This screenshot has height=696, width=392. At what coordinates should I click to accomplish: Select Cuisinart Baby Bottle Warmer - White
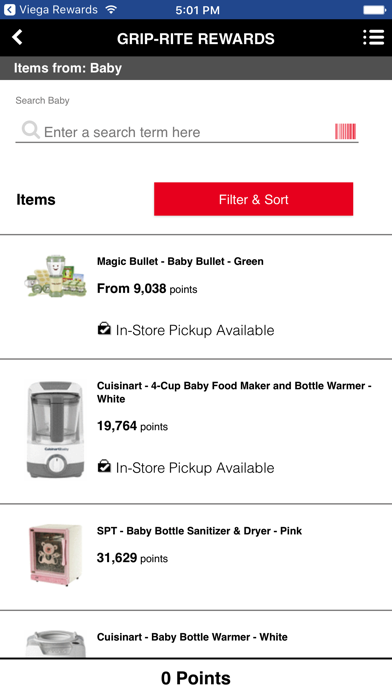point(192,637)
